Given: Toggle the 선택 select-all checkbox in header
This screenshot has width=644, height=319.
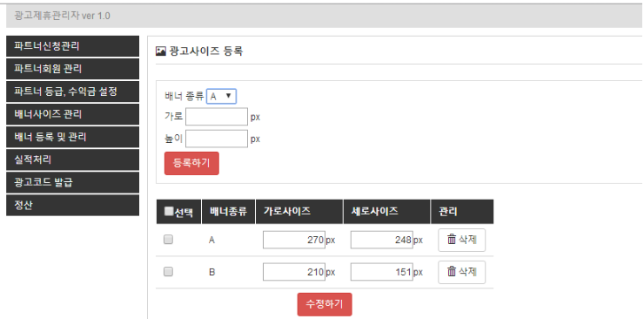Looking at the screenshot, I should tap(168, 211).
